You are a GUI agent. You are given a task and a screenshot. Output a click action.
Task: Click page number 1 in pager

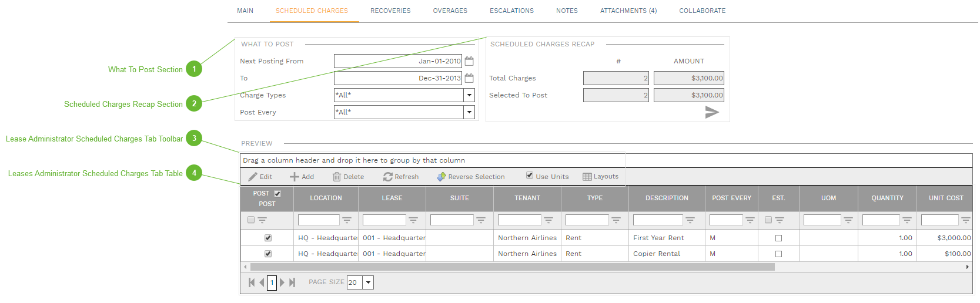pos(272,282)
